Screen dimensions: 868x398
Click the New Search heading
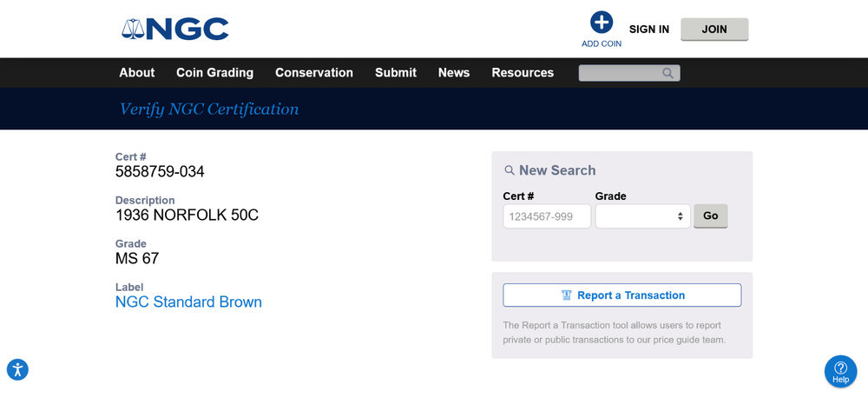pos(557,170)
